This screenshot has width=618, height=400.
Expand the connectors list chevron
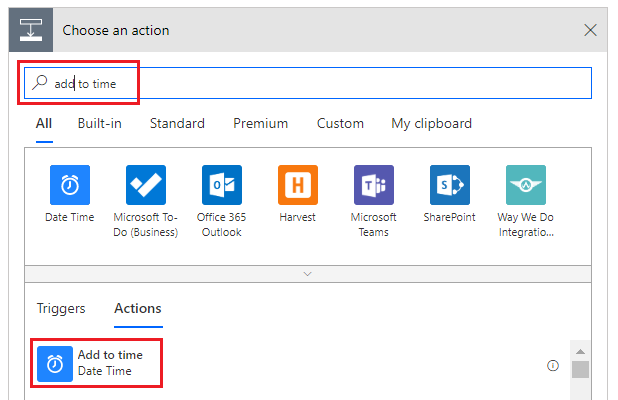point(308,273)
